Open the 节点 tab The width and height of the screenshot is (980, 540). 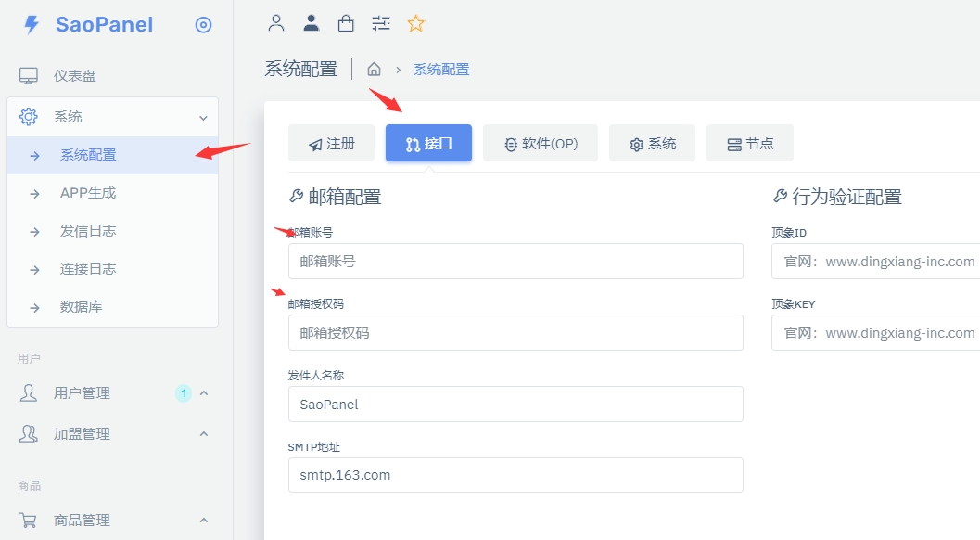pos(749,144)
